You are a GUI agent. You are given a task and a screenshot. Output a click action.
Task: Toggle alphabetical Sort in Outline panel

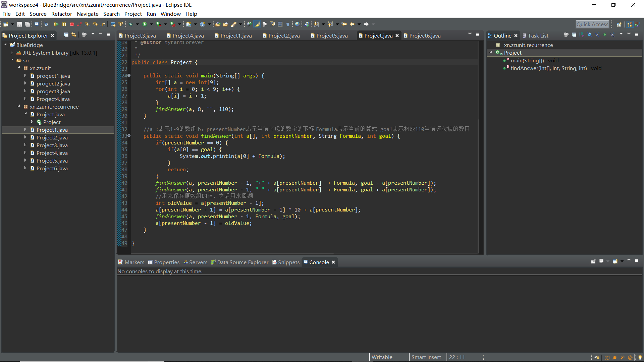[582, 35]
